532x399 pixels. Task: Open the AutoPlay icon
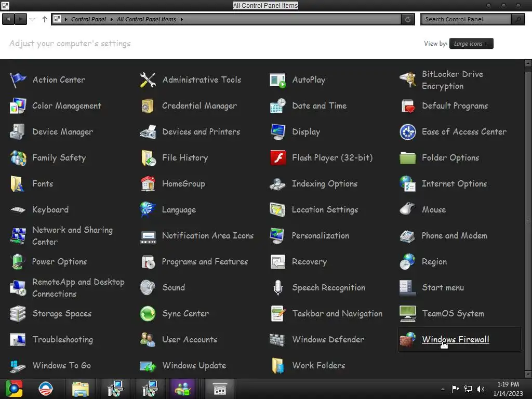[x=277, y=80]
